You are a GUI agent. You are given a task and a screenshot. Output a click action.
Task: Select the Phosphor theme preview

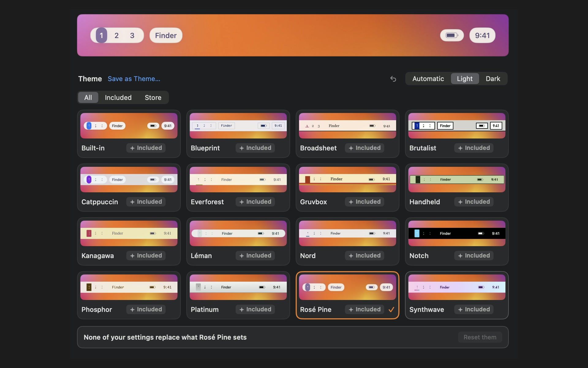pyautogui.click(x=129, y=287)
